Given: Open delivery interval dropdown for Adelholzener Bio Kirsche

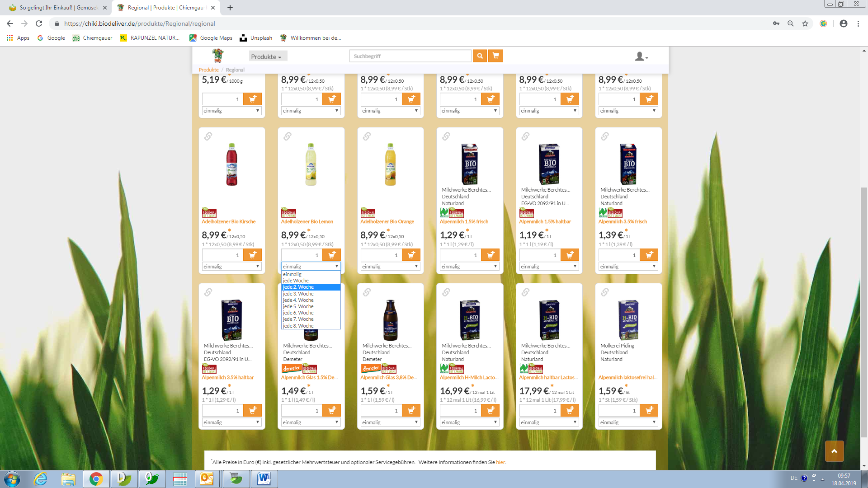Looking at the screenshot, I should (x=232, y=267).
